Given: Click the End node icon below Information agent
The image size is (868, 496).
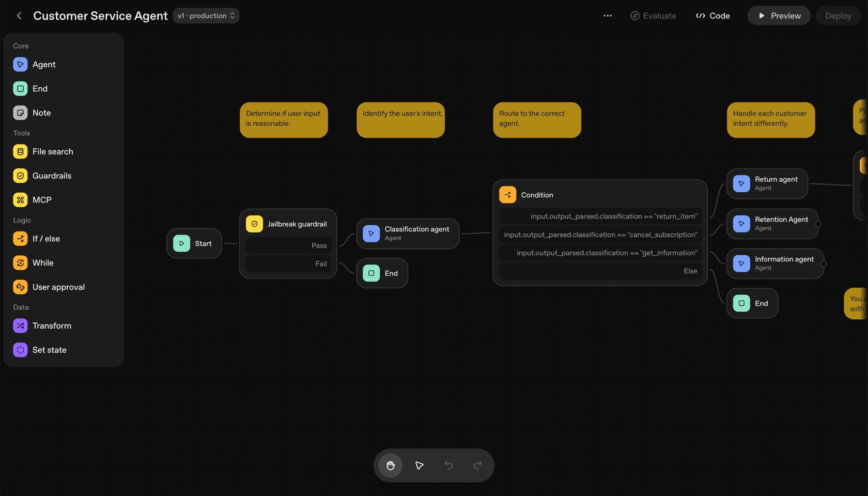Looking at the screenshot, I should (x=741, y=303).
